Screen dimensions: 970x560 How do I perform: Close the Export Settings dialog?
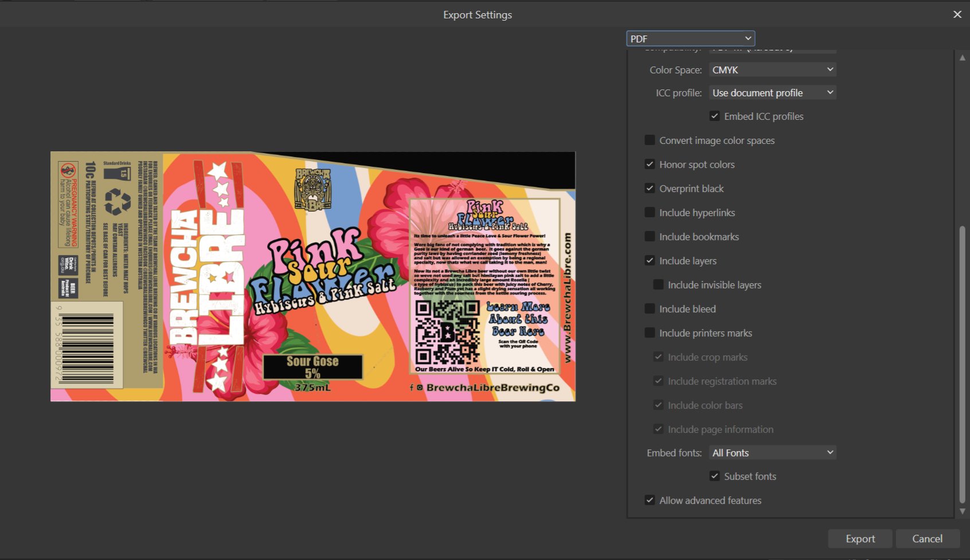coord(957,14)
